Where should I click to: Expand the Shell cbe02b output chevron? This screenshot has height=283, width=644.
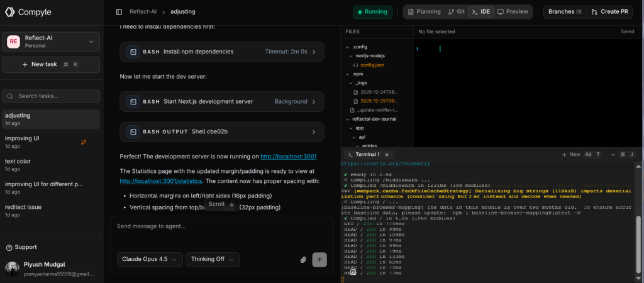click(314, 132)
